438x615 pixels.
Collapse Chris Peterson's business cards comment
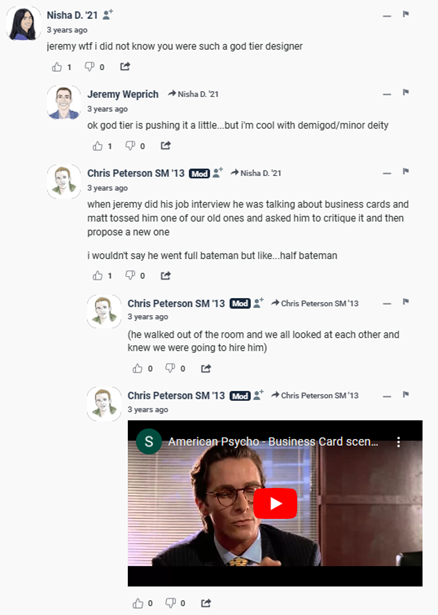[x=387, y=173]
